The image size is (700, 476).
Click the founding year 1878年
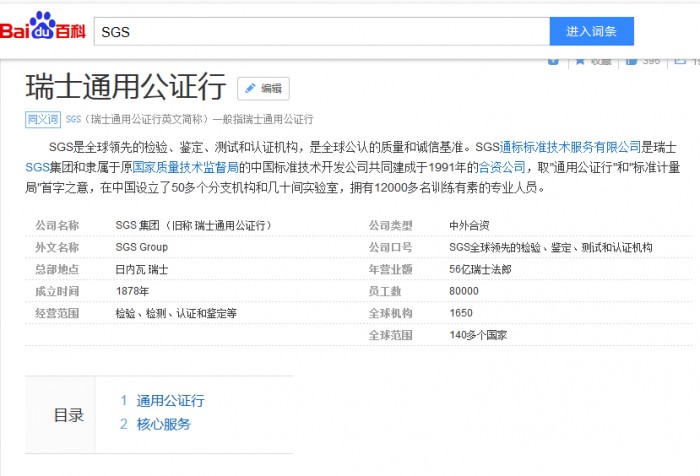pos(132,291)
